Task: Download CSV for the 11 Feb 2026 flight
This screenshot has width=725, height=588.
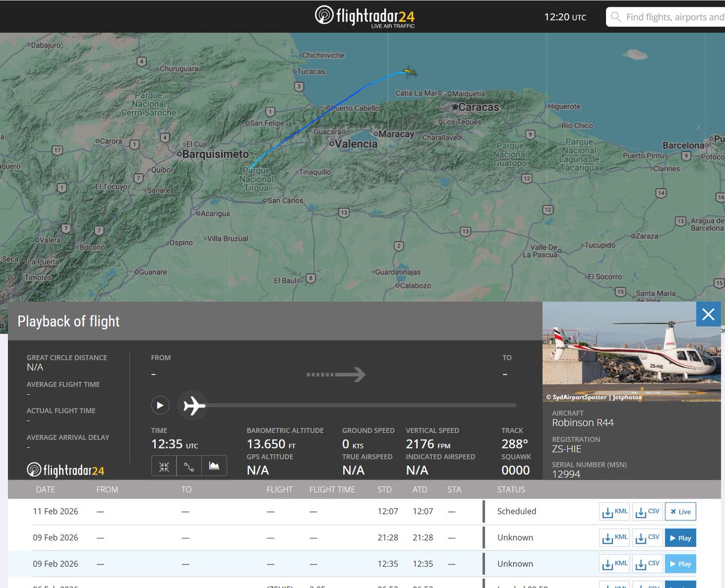Action: coord(647,511)
